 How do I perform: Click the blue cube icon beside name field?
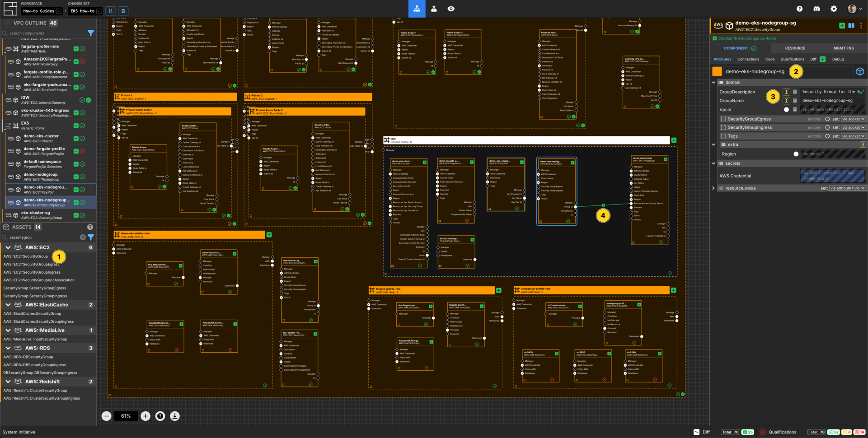point(860,71)
